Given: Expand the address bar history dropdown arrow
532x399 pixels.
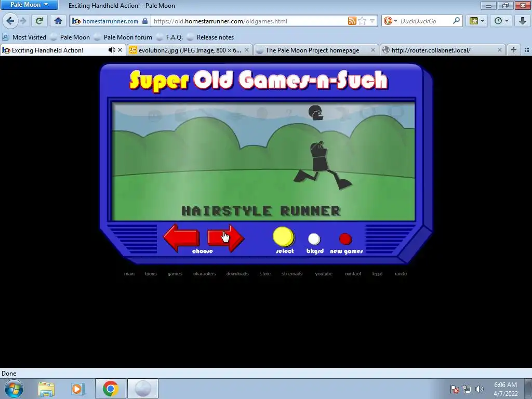Looking at the screenshot, I should point(372,21).
